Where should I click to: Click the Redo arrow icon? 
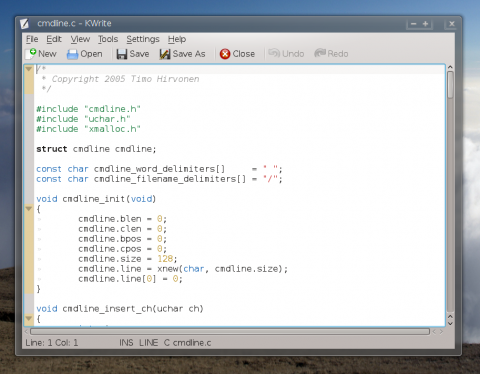320,53
